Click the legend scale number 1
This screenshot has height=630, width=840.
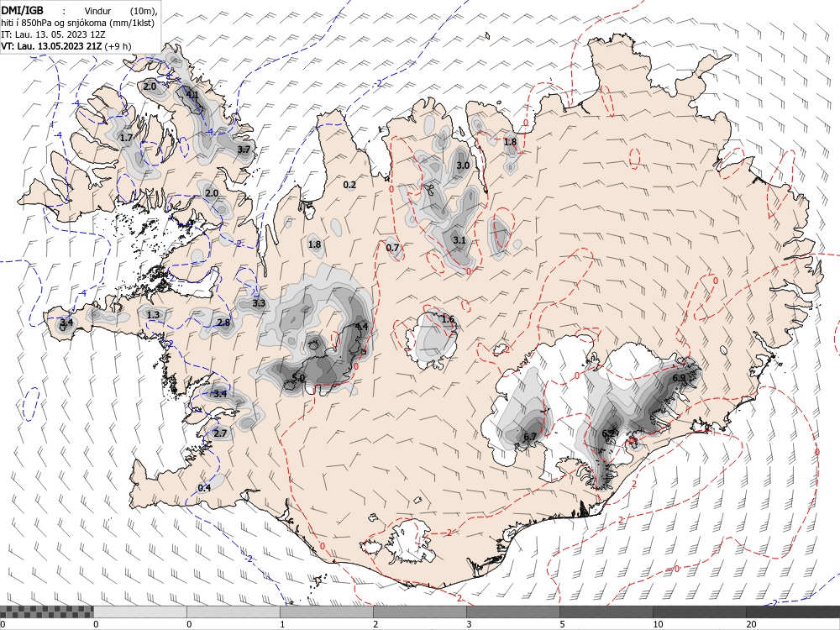pos(282,624)
